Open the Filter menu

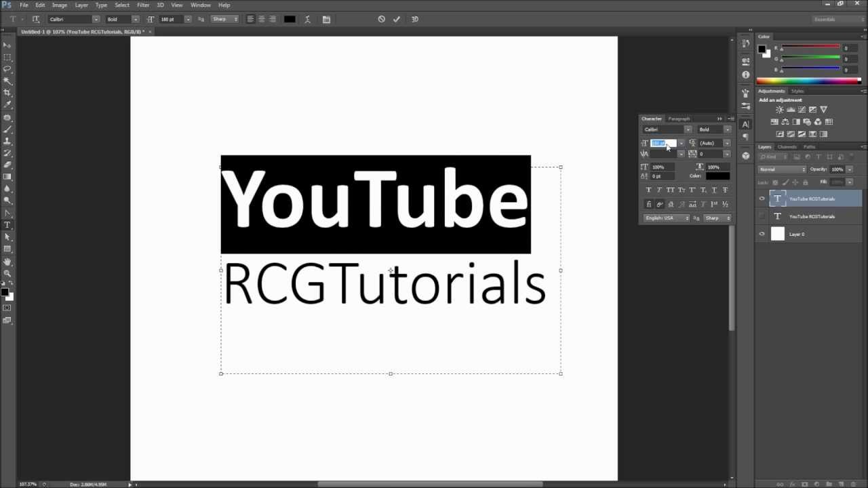tap(143, 5)
